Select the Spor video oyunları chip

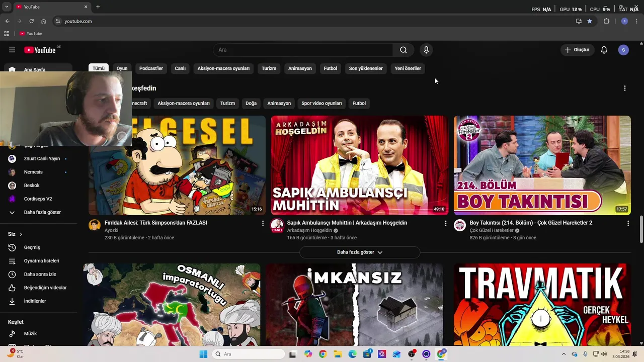[321, 103]
